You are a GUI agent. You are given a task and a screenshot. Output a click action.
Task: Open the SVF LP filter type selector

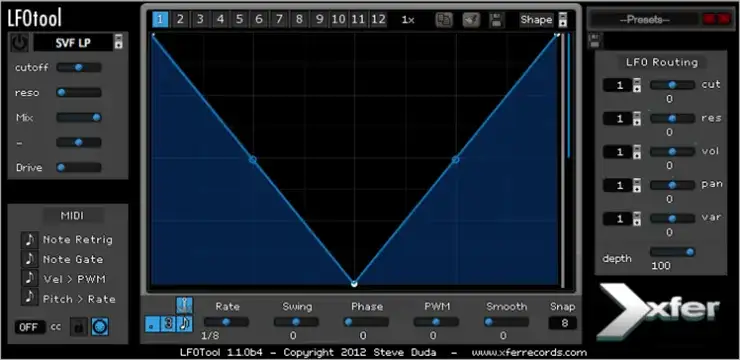click(73, 43)
